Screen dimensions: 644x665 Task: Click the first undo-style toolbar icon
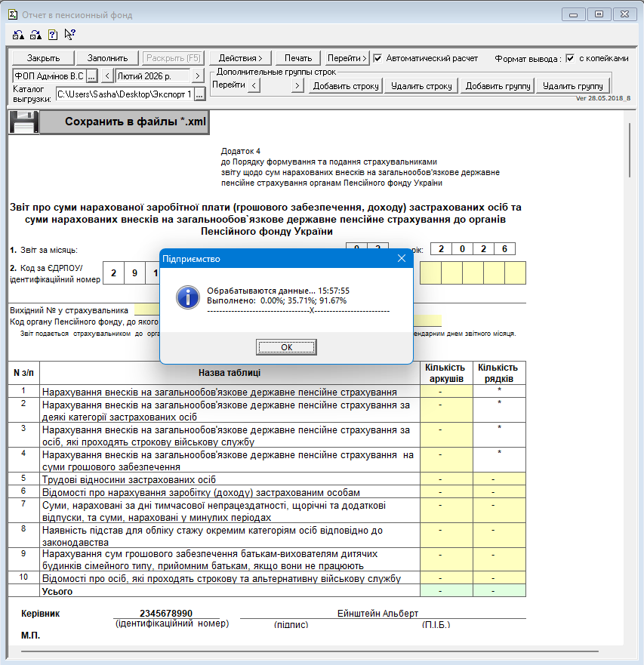(19, 35)
